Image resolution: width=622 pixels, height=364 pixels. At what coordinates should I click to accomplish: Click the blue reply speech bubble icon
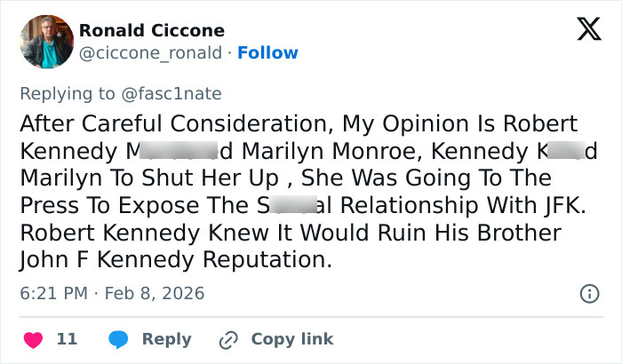click(118, 339)
